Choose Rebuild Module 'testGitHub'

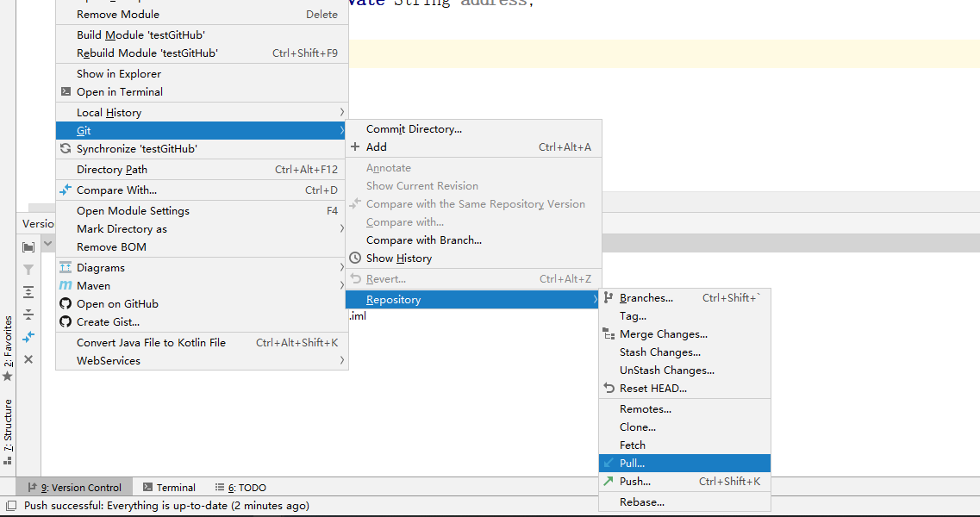(202, 53)
